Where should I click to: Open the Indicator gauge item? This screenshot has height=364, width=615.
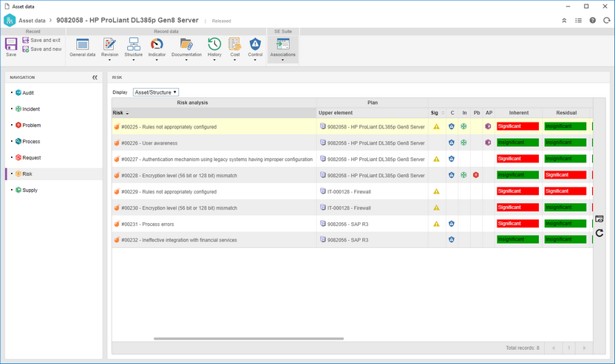157,48
